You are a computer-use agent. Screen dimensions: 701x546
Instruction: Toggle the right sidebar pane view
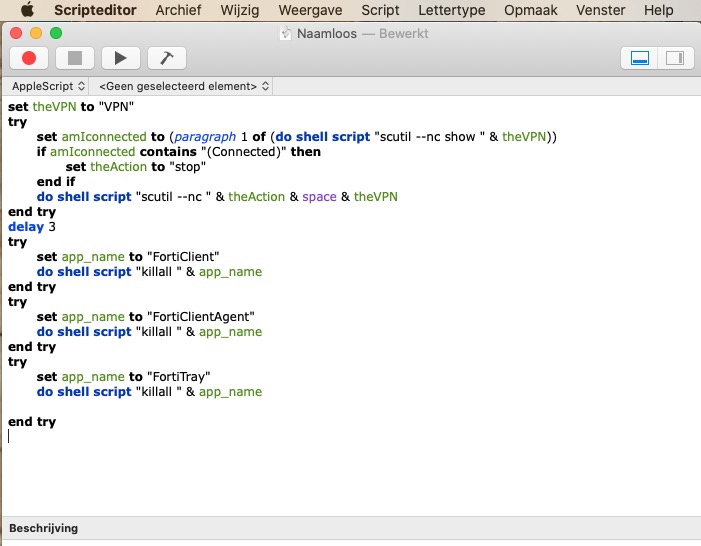(x=674, y=58)
